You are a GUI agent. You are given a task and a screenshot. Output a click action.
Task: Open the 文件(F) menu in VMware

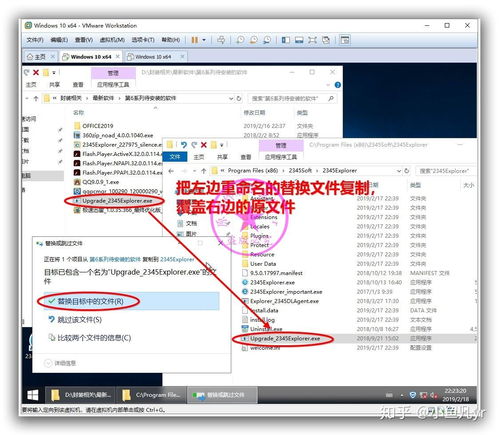[35, 40]
